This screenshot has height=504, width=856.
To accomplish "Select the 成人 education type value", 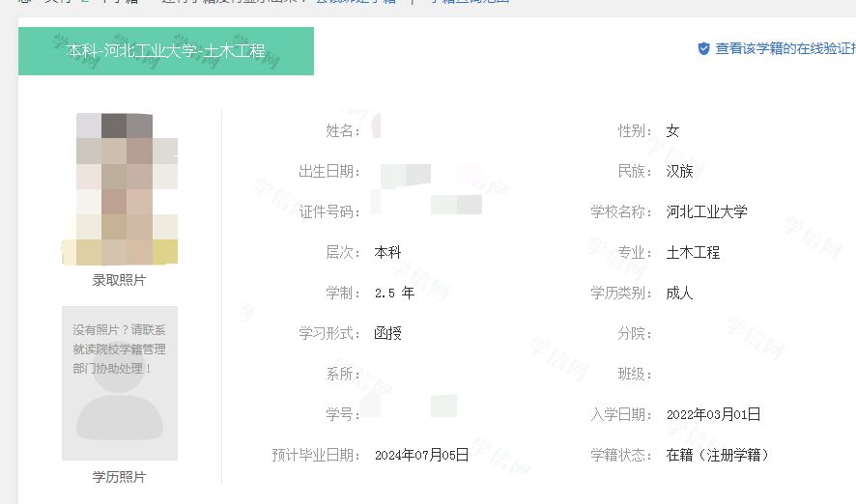I will (x=679, y=293).
